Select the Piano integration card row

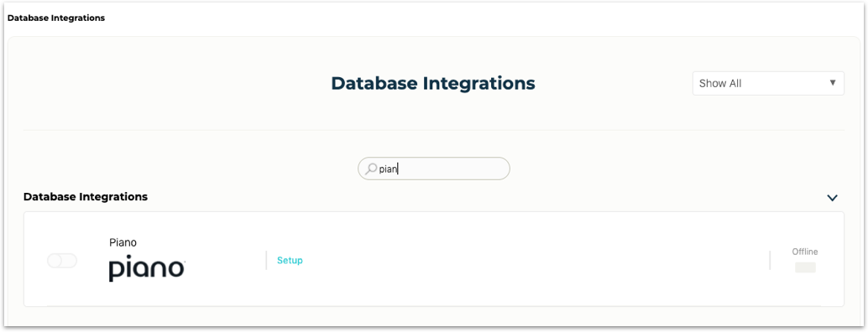pos(433,259)
